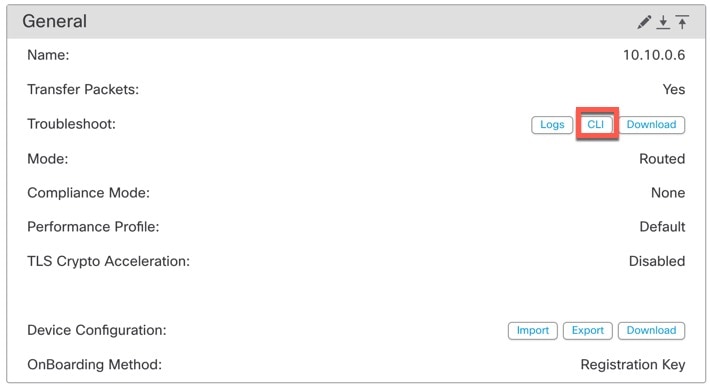
Task: Click the downward arrow icon in General header
Action: pos(663,22)
